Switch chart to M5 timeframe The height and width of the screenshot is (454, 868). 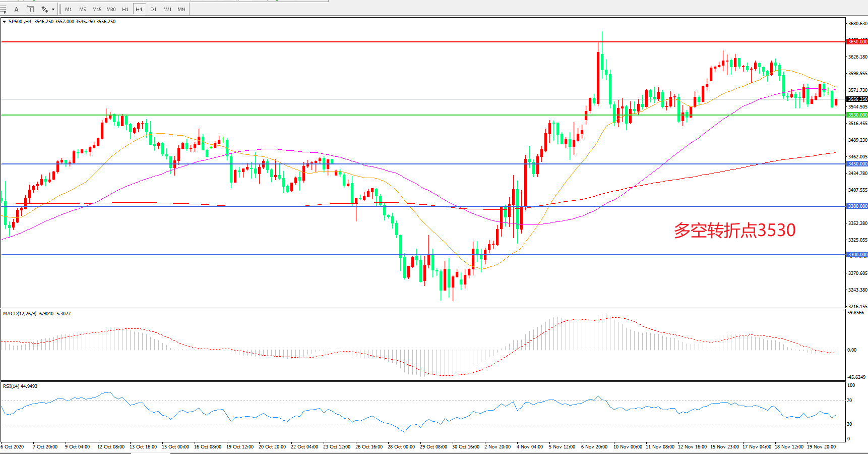[82, 9]
